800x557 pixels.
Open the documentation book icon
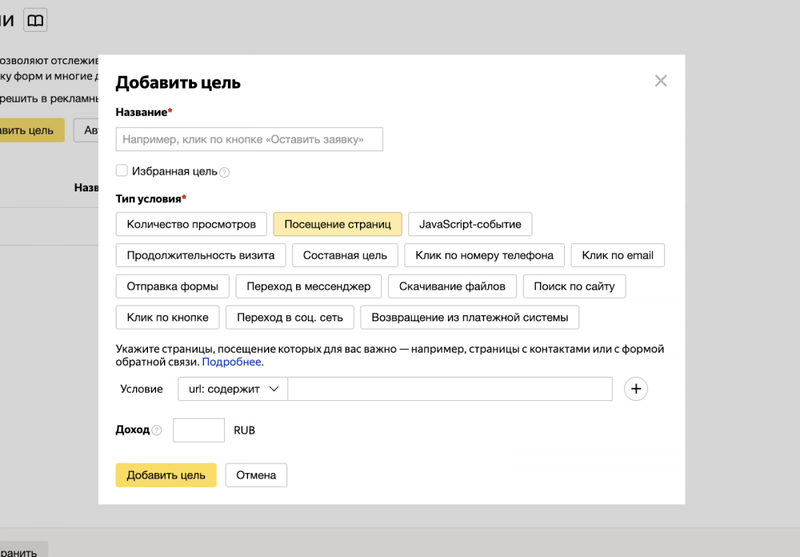coord(35,20)
